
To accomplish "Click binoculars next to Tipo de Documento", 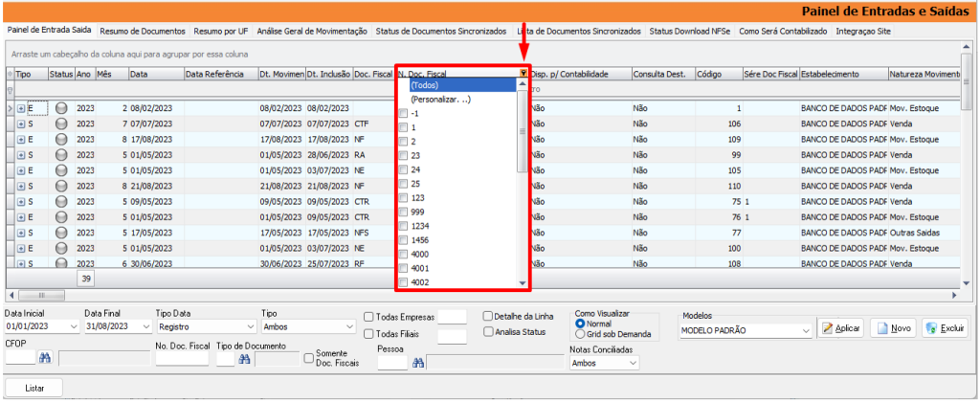I will (245, 359).
